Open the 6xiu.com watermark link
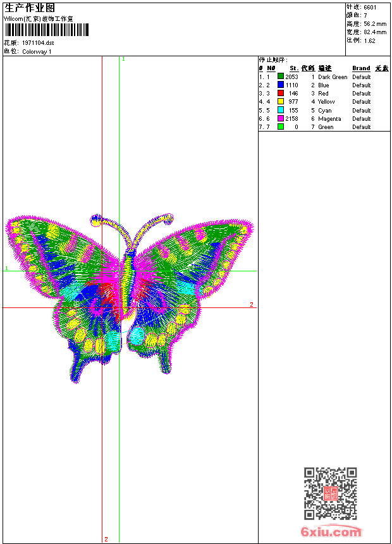This screenshot has height=544, width=392. pyautogui.click(x=331, y=531)
